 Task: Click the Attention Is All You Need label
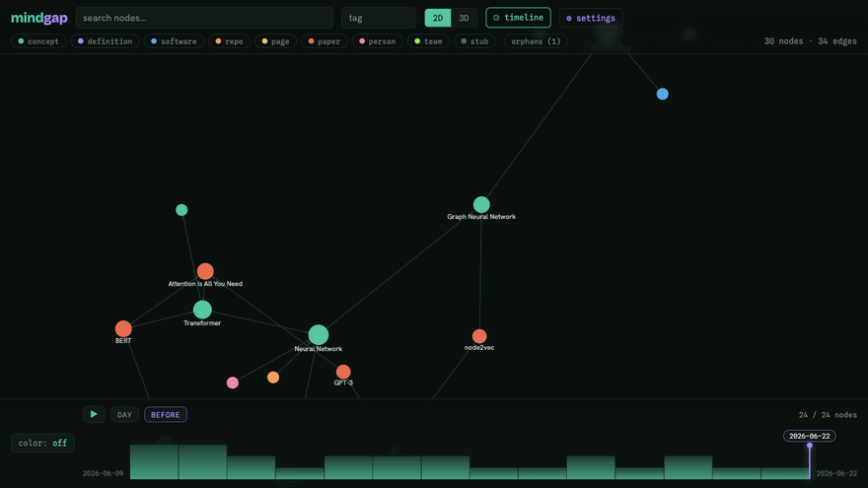205,284
